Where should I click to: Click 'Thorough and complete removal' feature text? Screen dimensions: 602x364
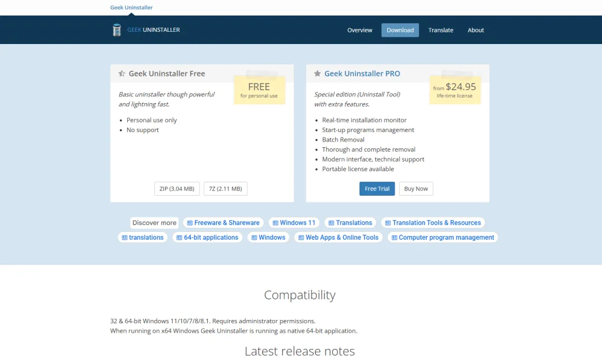368,149
